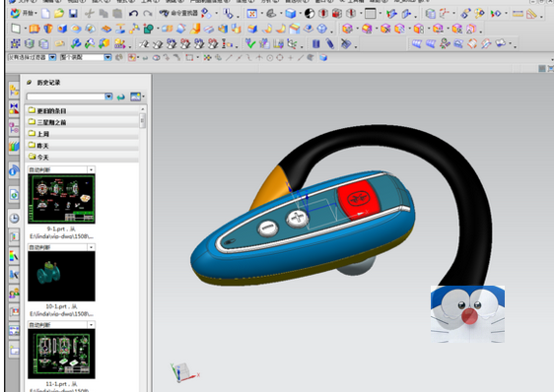Open the 开始 (Start) application menu

(x=24, y=14)
